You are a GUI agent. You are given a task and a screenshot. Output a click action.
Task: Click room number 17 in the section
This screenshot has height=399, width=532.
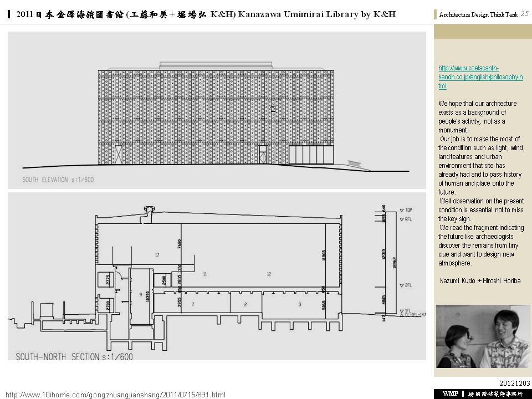click(157, 255)
